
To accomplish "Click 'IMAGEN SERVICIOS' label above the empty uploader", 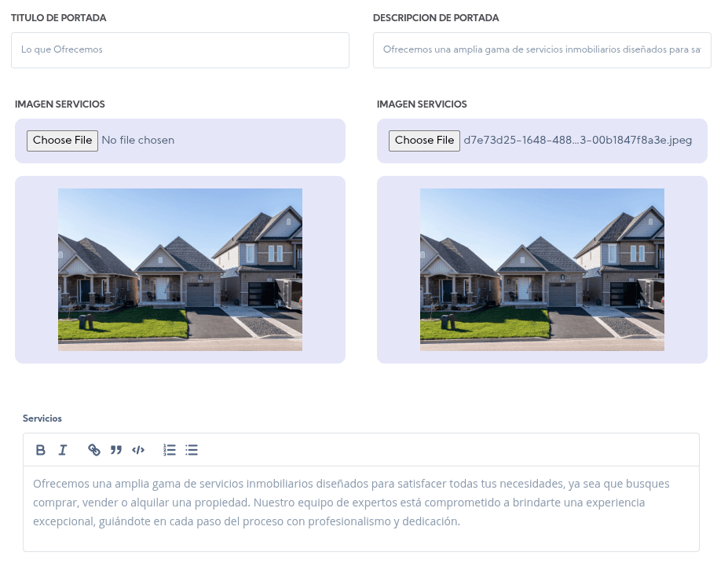I will (x=60, y=104).
